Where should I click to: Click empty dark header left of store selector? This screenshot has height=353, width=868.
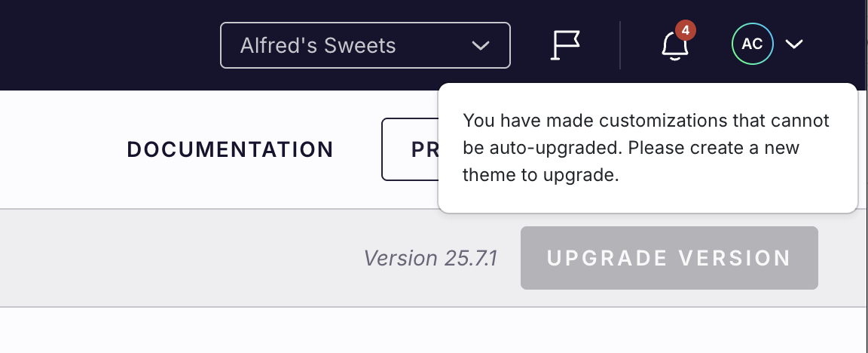(x=105, y=45)
